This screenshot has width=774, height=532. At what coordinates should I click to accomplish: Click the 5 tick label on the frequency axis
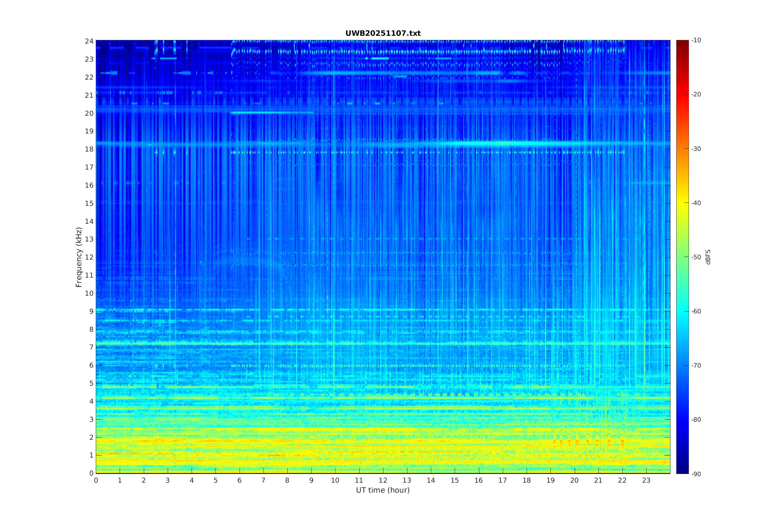(91, 383)
